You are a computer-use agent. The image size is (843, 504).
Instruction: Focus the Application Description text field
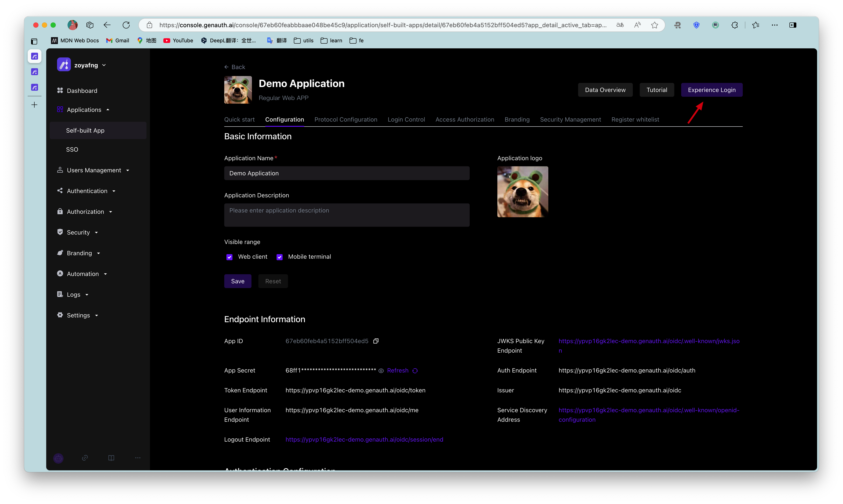point(347,215)
